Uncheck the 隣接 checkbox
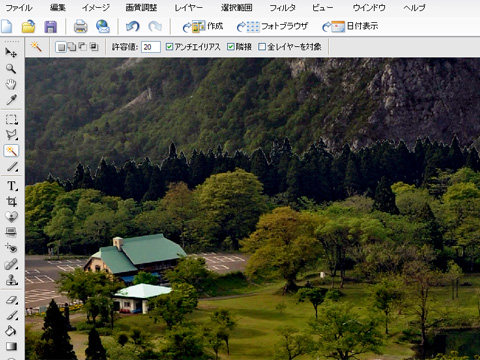Screen dimensions: 480x360 pyautogui.click(x=231, y=47)
